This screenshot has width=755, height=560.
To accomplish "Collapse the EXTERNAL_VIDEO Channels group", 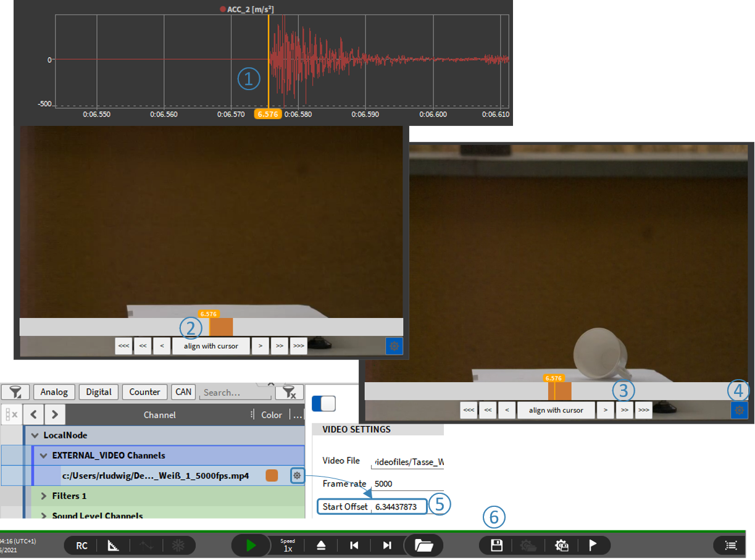I will coord(44,456).
